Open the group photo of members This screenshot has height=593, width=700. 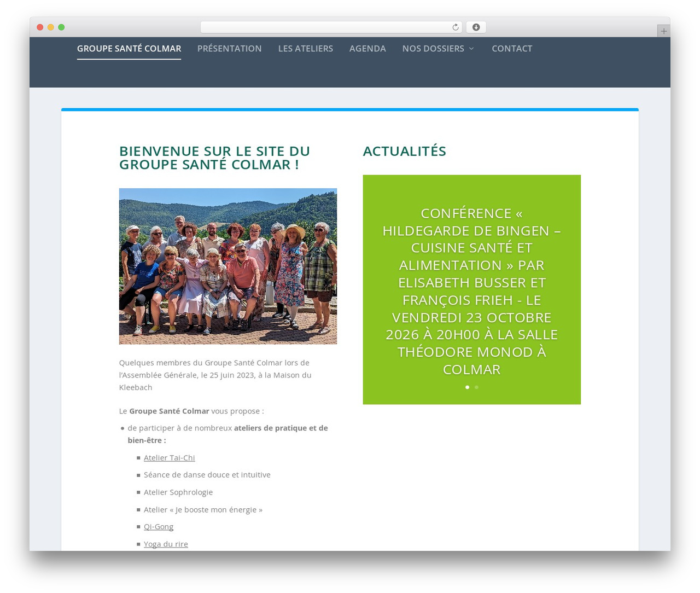tap(228, 266)
